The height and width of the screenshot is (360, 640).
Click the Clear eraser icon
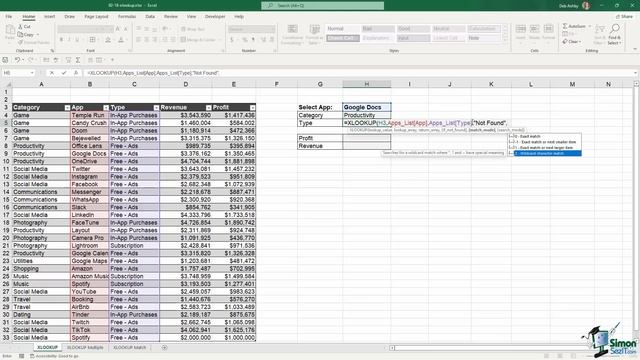click(565, 42)
